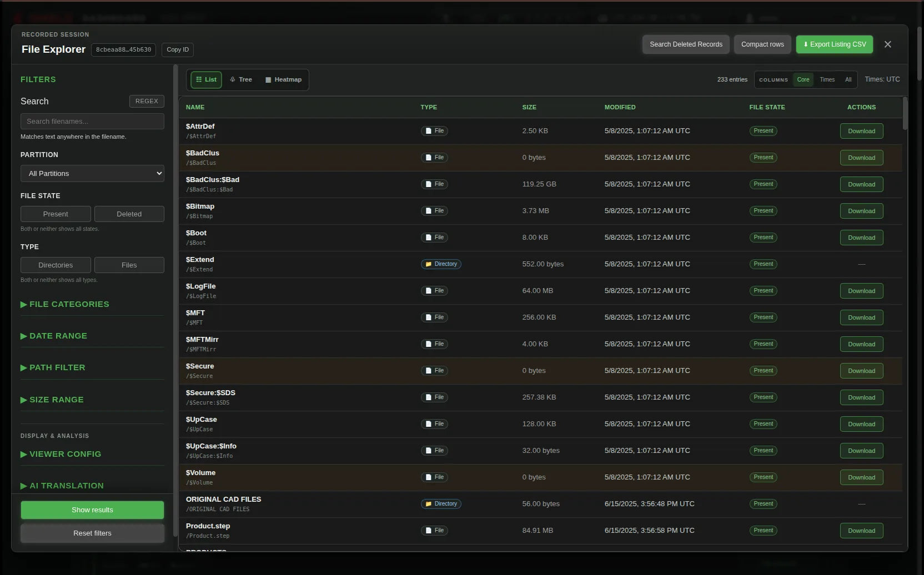Viewport: 924px width, 575px height.
Task: Click Show results button
Action: (x=92, y=510)
